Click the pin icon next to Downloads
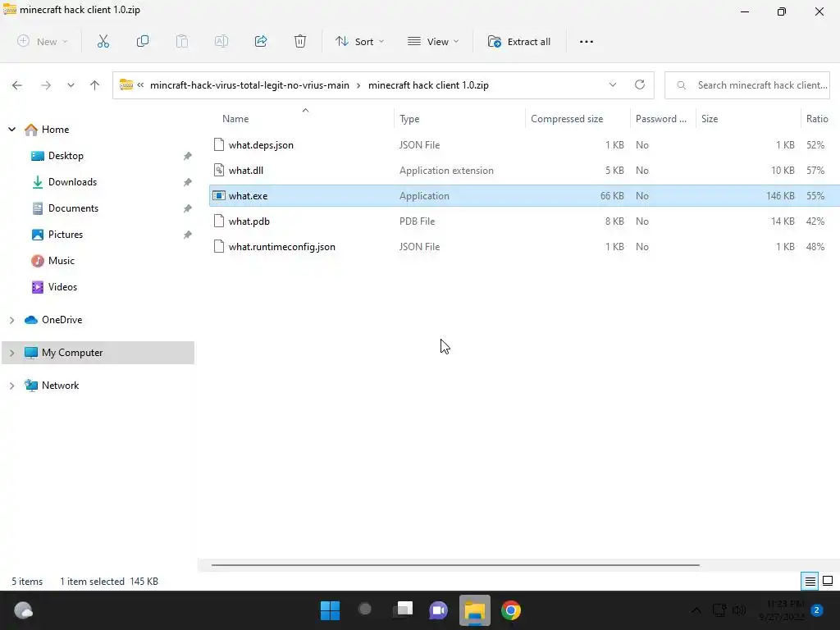The height and width of the screenshot is (630, 840). click(x=188, y=182)
